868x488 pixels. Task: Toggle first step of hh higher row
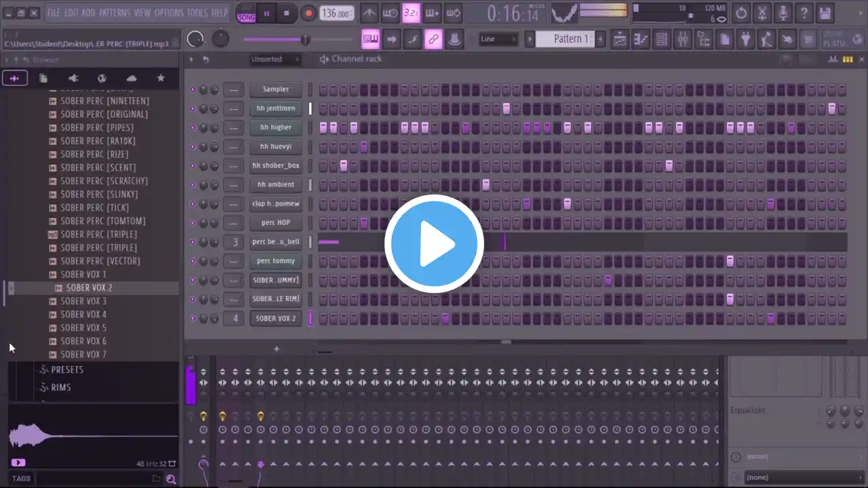[323, 127]
